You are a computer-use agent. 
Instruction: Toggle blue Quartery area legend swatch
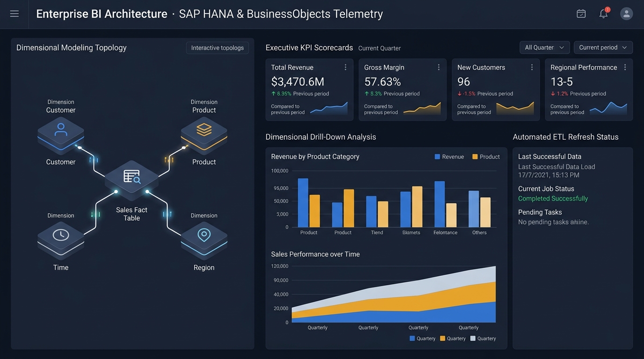tap(412, 338)
